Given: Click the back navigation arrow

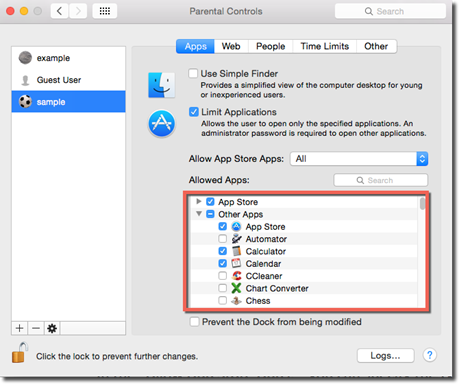Looking at the screenshot, I should tap(60, 11).
